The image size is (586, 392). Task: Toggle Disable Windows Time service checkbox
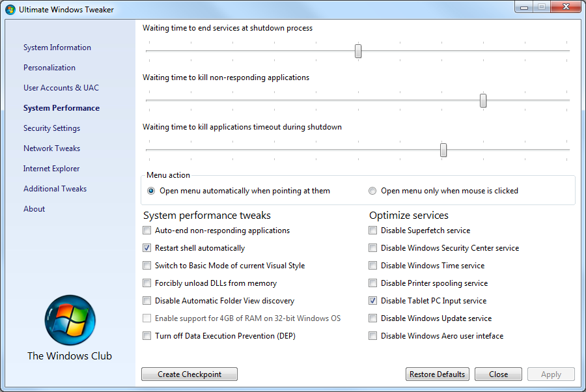[x=372, y=266]
